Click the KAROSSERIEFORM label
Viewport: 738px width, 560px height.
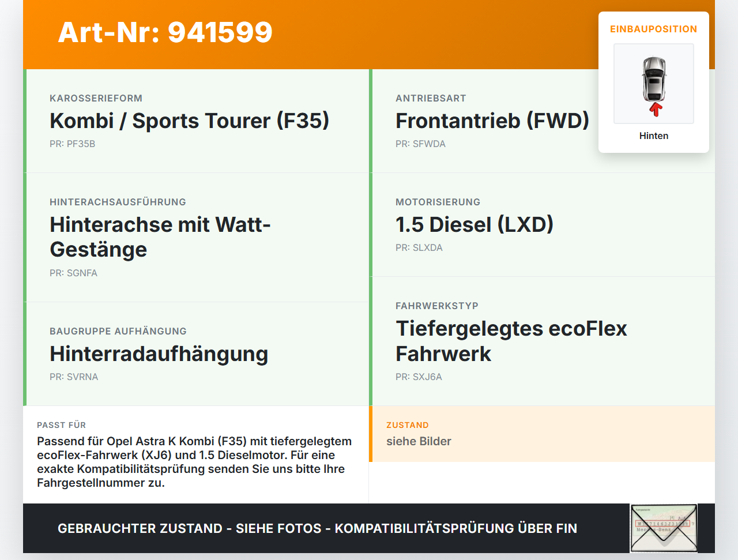point(96,98)
